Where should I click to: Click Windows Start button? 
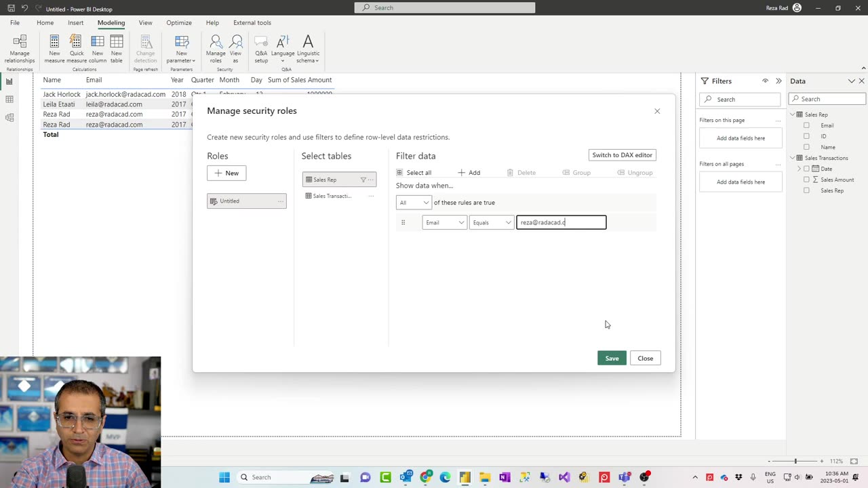tap(224, 477)
